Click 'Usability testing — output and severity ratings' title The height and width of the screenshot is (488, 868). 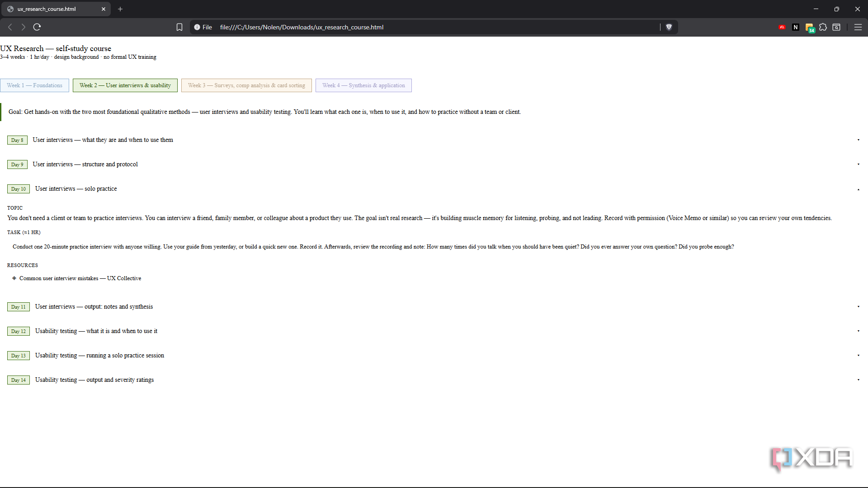coord(94,380)
